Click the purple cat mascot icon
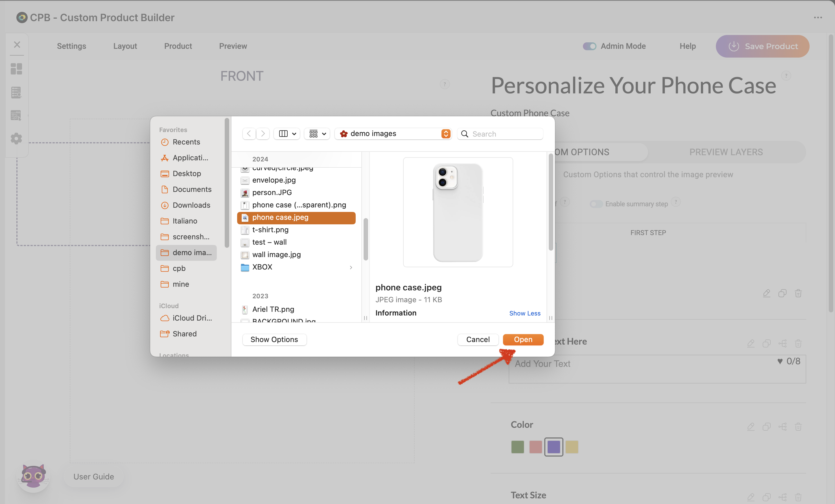Image resolution: width=835 pixels, height=504 pixels. [x=33, y=476]
